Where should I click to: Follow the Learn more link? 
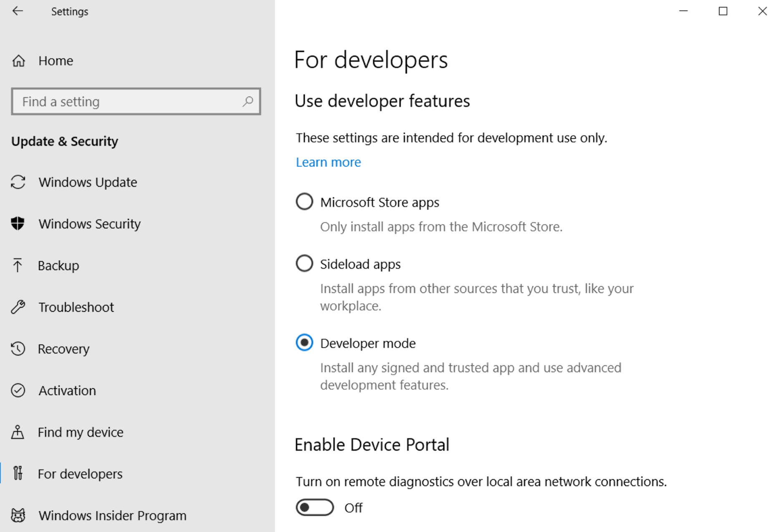pos(328,162)
